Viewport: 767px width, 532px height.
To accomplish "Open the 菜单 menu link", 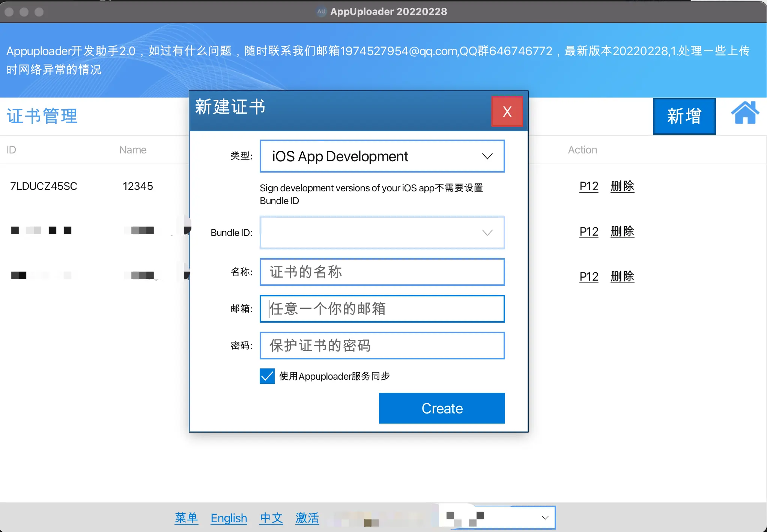I will 186,518.
